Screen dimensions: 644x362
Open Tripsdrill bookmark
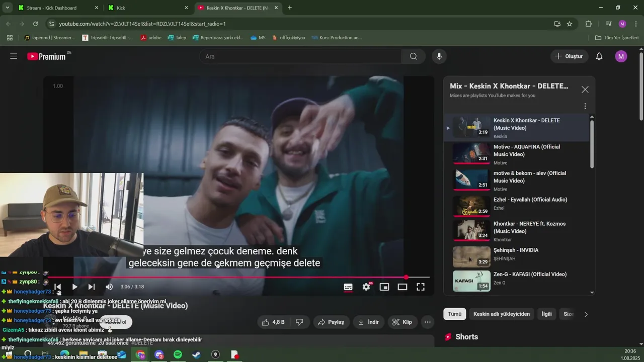pos(108,38)
